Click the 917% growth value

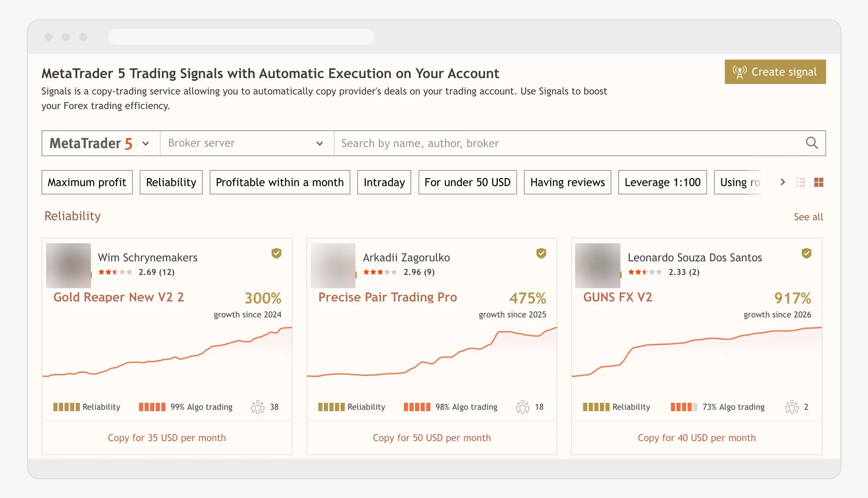(x=793, y=298)
